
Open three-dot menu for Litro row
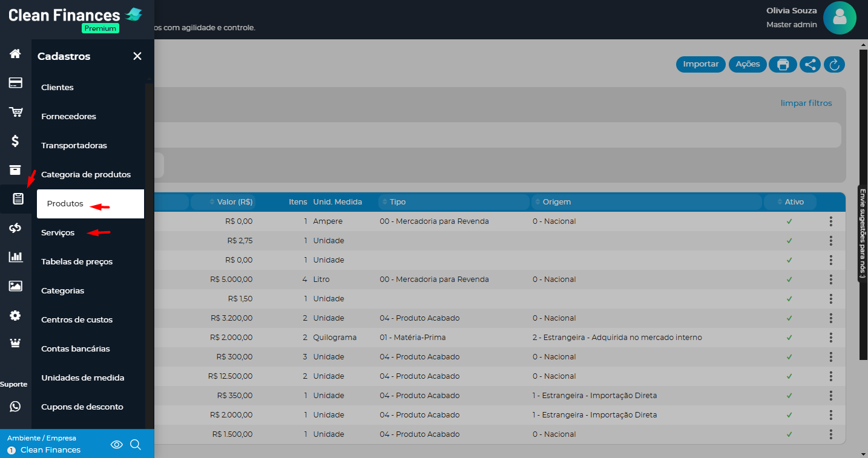pyautogui.click(x=830, y=280)
